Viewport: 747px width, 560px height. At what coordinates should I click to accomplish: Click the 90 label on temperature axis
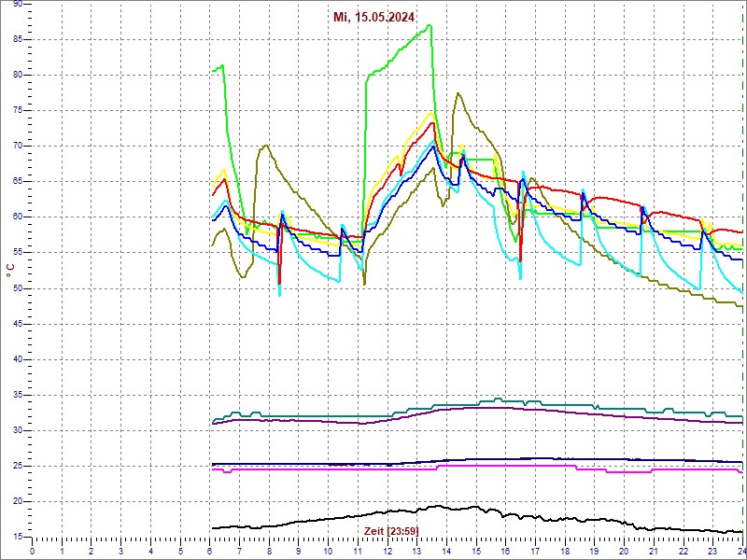(x=17, y=4)
